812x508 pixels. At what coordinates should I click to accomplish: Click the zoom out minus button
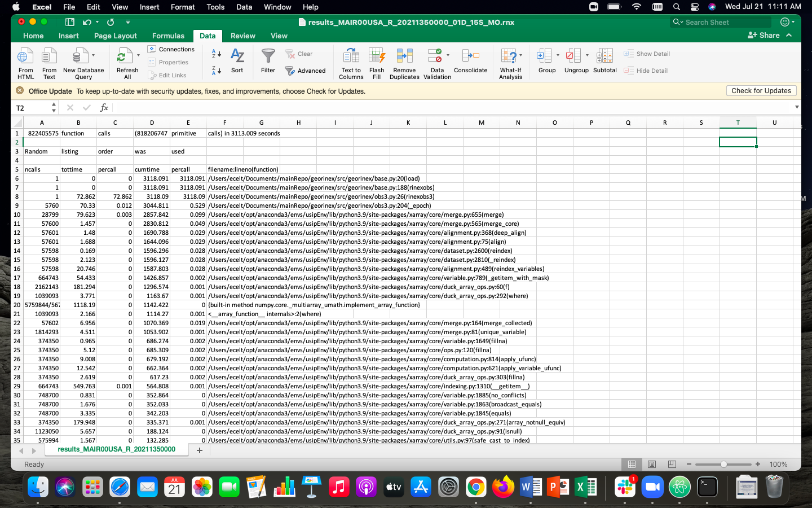click(x=689, y=464)
